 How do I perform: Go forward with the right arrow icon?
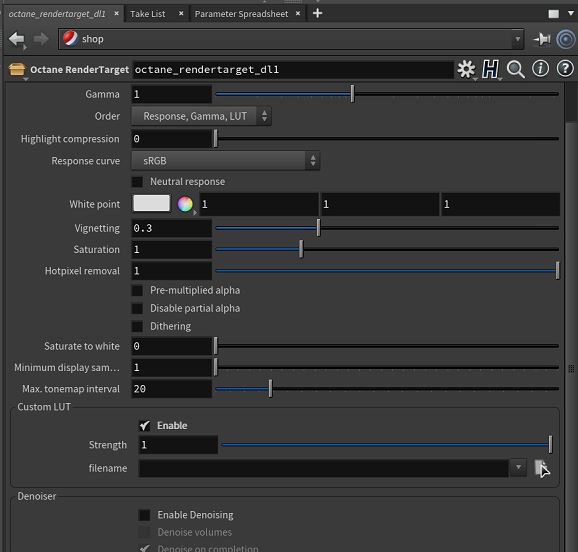41,39
